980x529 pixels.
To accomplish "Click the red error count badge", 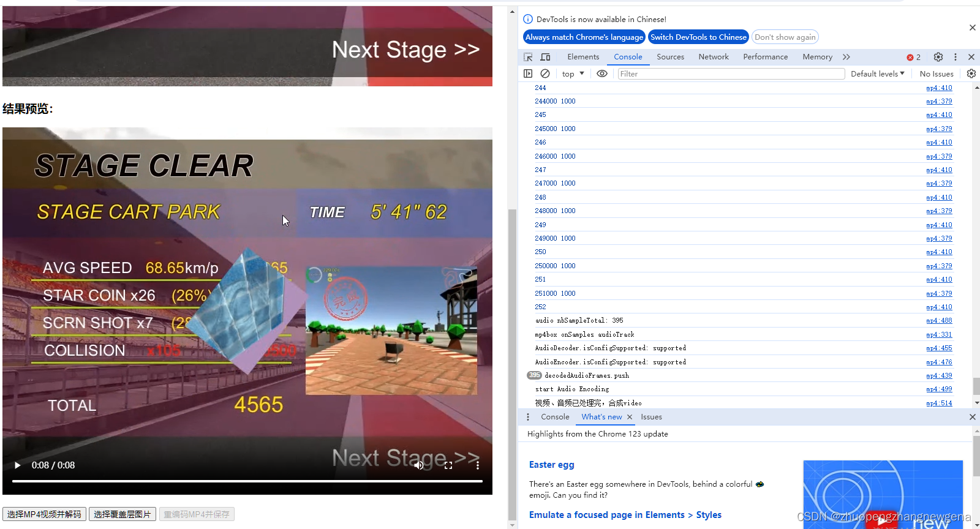I will pyautogui.click(x=913, y=57).
